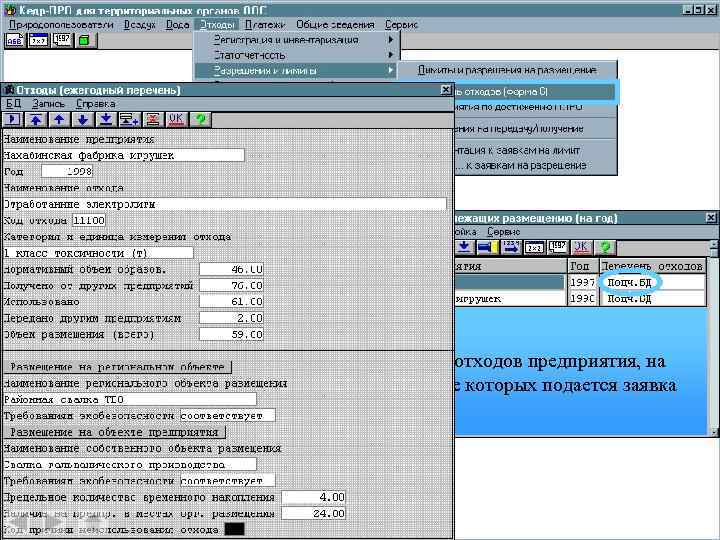The width and height of the screenshot is (720, 540).
Task: Click the Объем размещения (всего) field 59.00
Action: pyautogui.click(x=231, y=334)
